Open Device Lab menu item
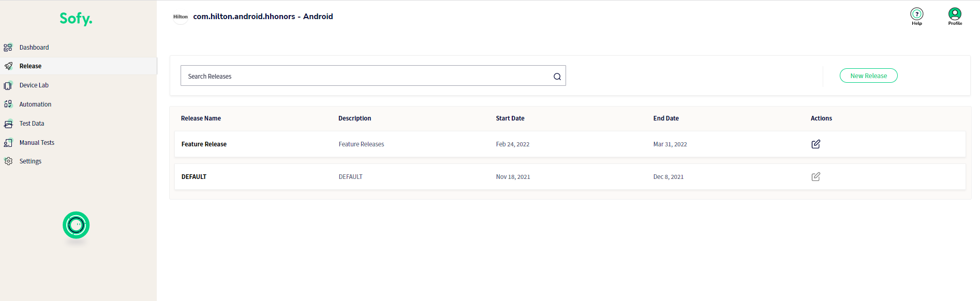Image resolution: width=980 pixels, height=301 pixels. point(34,85)
